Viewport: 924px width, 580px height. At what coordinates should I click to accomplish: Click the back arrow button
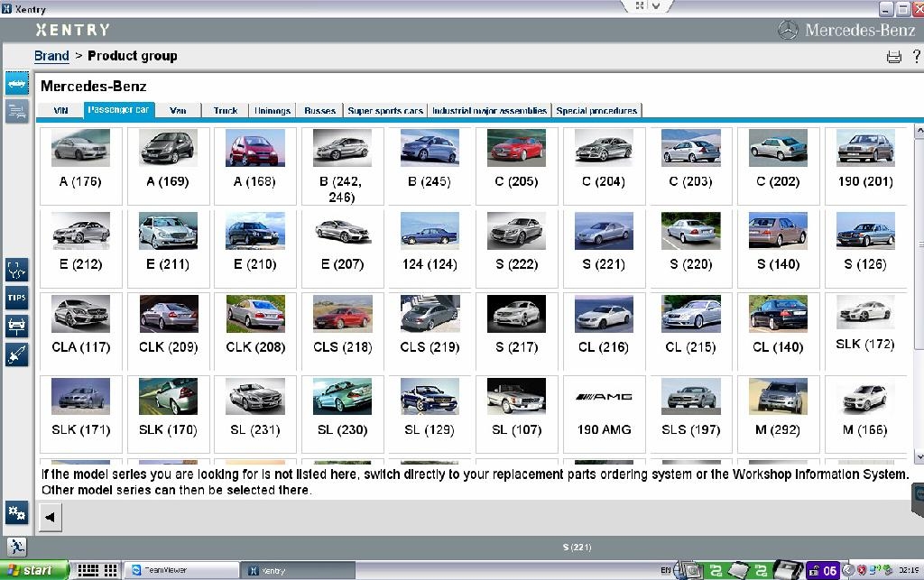click(51, 518)
